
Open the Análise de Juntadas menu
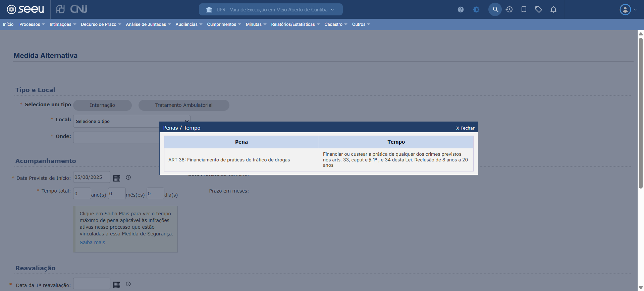[148, 24]
